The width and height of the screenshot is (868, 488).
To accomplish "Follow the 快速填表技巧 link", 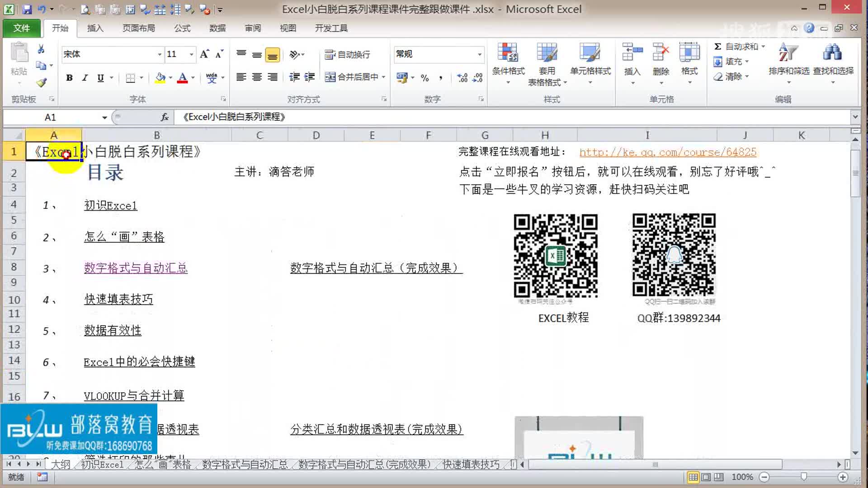I will 118,299.
